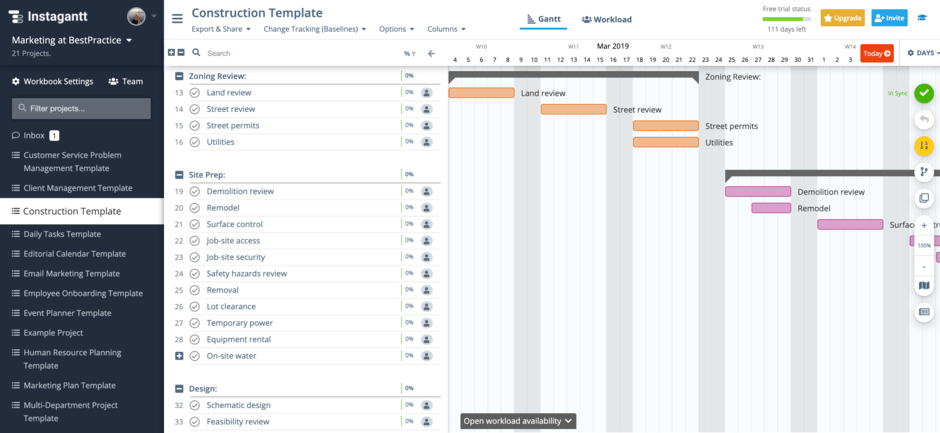
Task: Click the Land review orange Gantt bar
Action: point(481,93)
